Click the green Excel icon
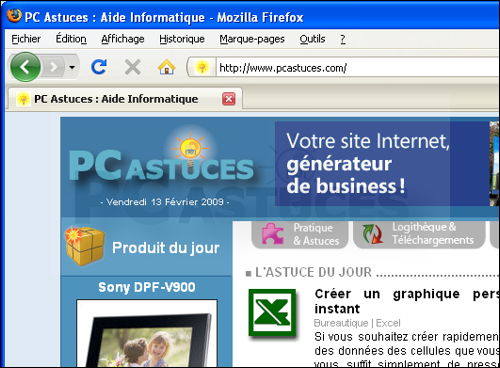Screen dimensions: 500x368 click(273, 313)
